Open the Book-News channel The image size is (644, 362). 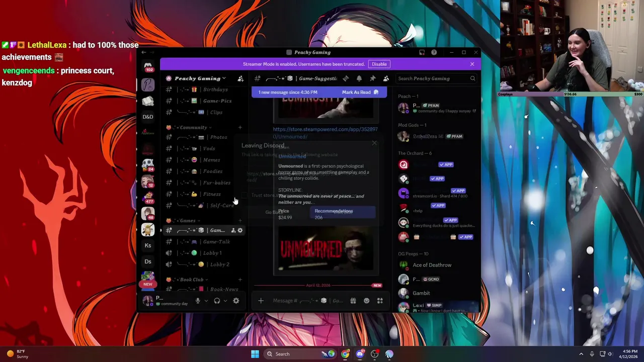coord(204,289)
